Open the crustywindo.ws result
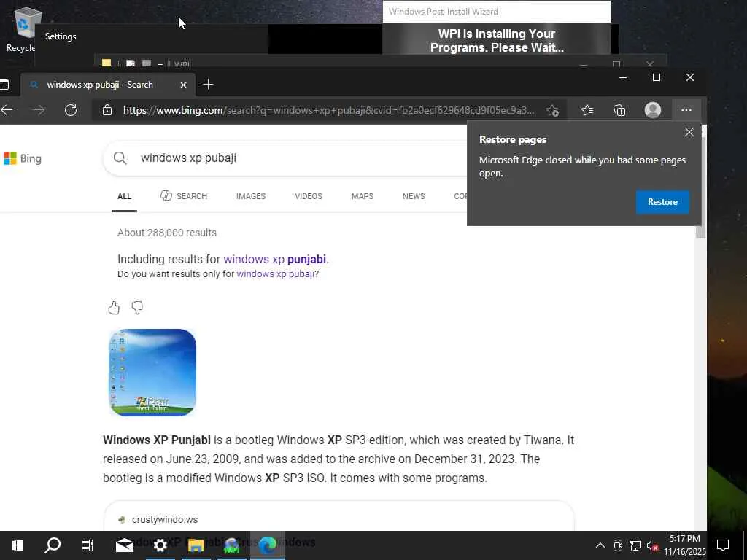The width and height of the screenshot is (747, 560). (165, 519)
